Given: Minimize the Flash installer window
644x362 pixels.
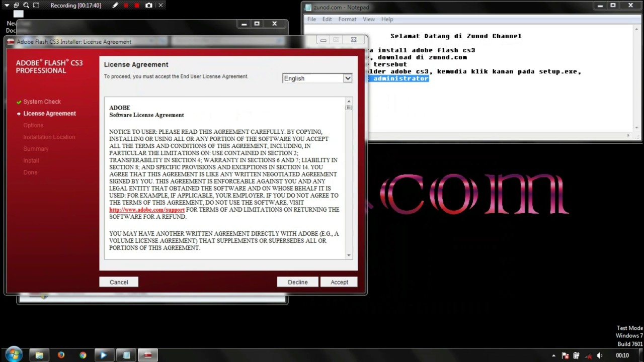Looking at the screenshot, I should 323,40.
